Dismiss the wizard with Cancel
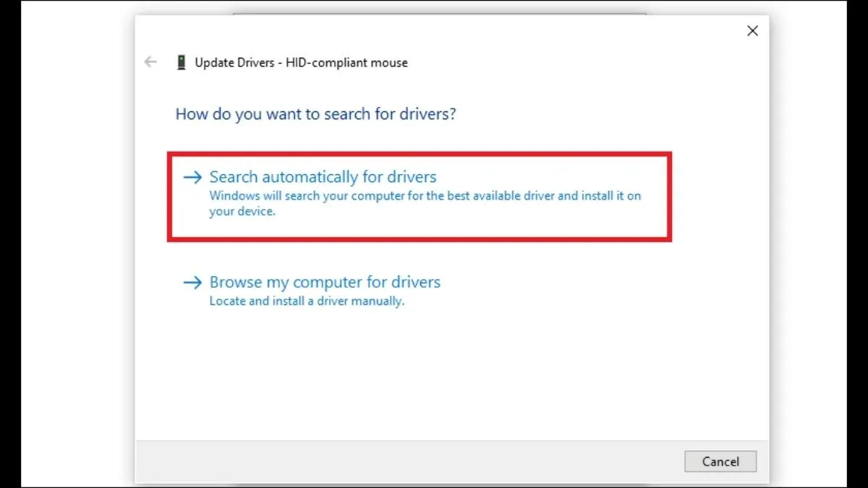 [x=720, y=461]
